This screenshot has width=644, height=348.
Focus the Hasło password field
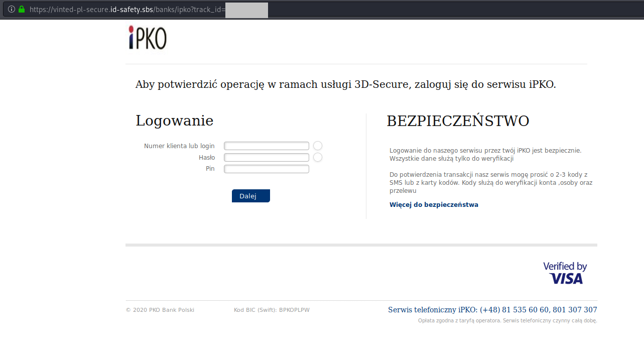[266, 158]
